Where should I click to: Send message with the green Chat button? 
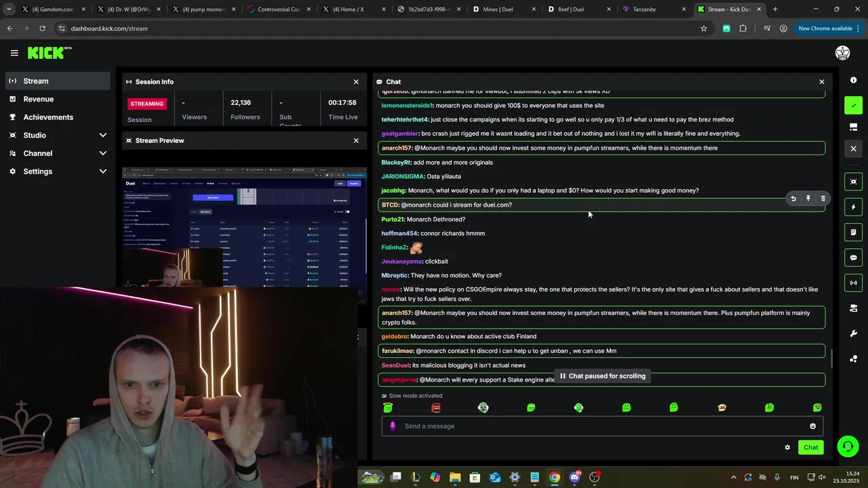[x=811, y=447]
